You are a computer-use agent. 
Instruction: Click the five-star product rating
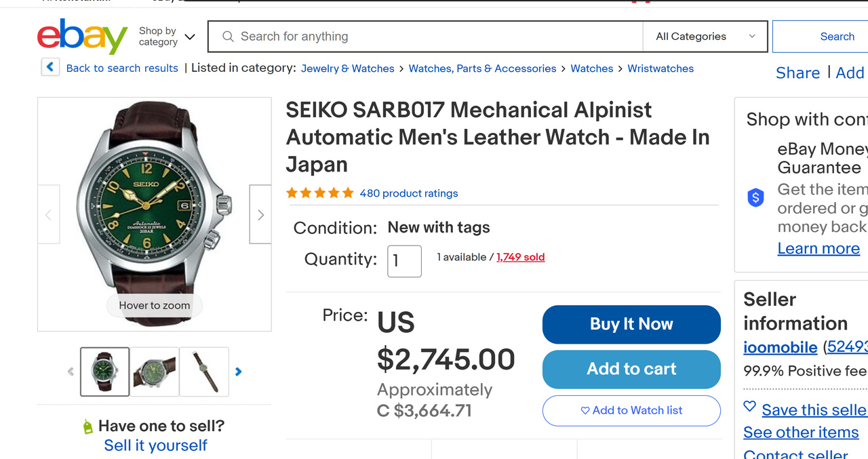(320, 193)
